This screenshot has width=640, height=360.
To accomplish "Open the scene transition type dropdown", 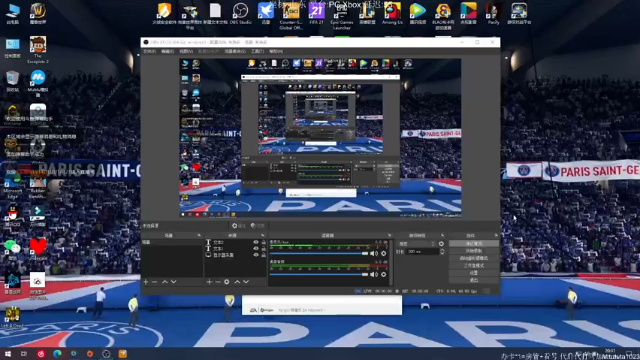I will point(416,244).
